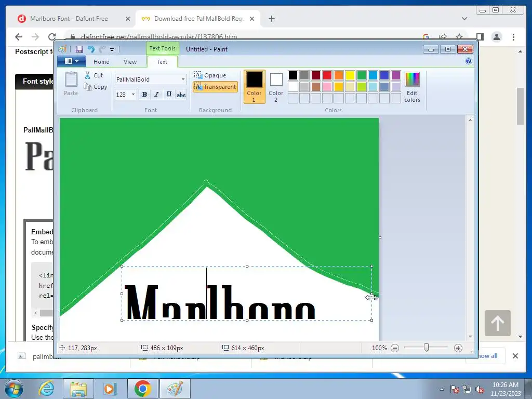Image resolution: width=532 pixels, height=399 pixels.
Task: Open Windows Media Player from taskbar
Action: click(x=110, y=389)
